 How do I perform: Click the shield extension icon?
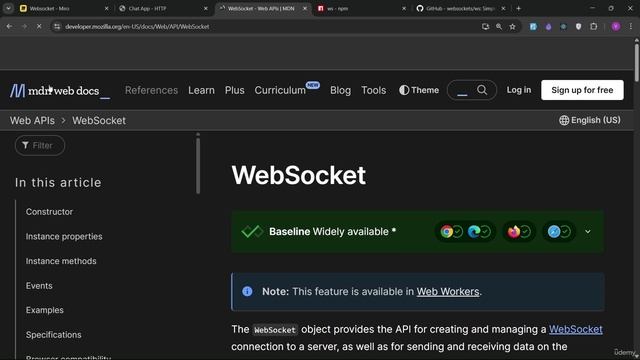point(578,27)
